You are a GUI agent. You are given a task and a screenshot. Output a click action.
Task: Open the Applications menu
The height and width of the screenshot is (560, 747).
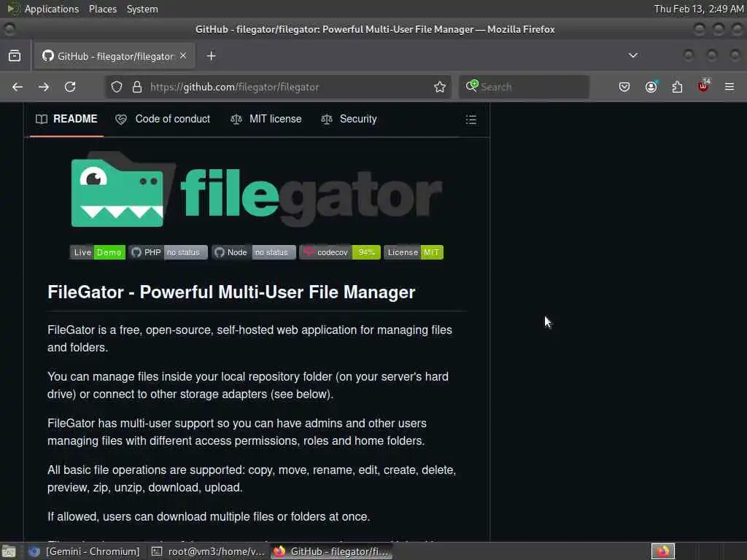pyautogui.click(x=52, y=9)
